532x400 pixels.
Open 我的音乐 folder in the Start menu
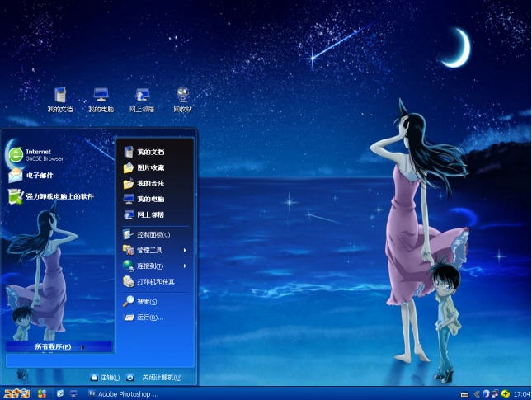click(150, 183)
